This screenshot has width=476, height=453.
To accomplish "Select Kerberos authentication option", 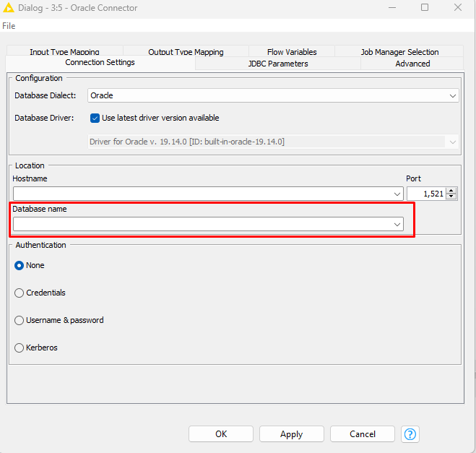I will coord(20,348).
